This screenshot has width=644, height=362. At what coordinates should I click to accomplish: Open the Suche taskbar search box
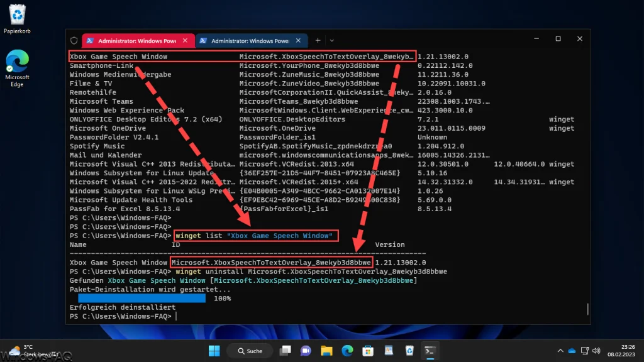[x=250, y=351]
